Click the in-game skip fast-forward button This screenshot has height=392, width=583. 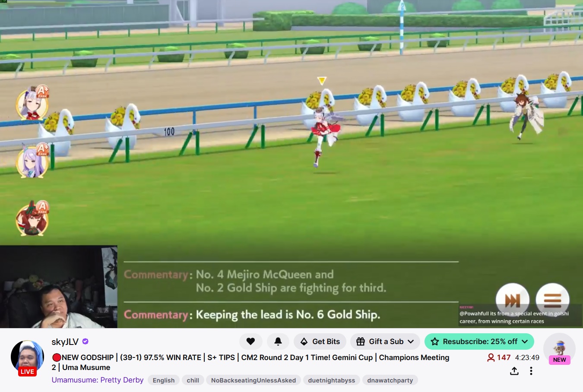512,300
